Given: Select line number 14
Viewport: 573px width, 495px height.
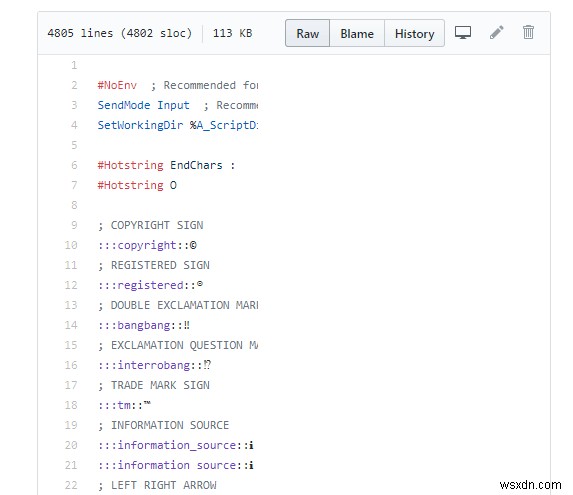Looking at the screenshot, I should click(71, 325).
